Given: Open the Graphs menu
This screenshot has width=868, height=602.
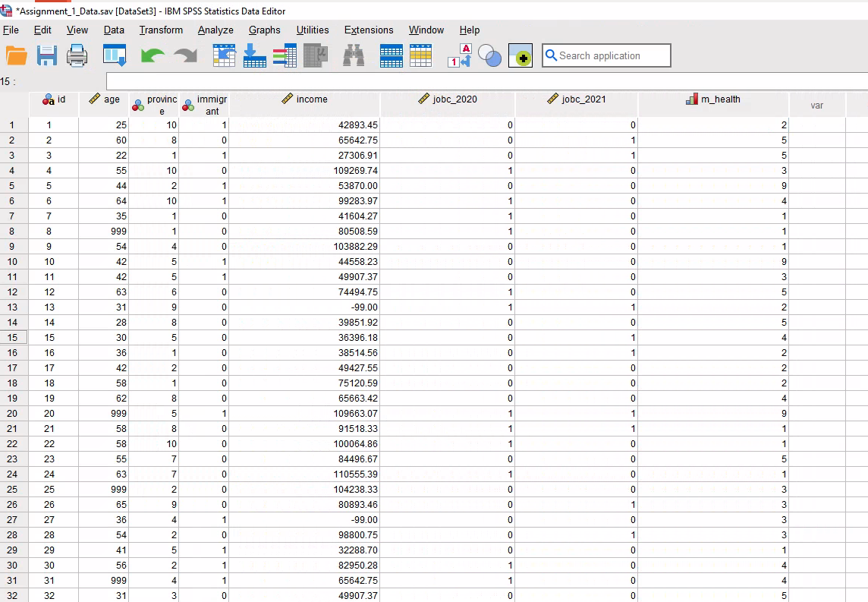Looking at the screenshot, I should [x=264, y=30].
